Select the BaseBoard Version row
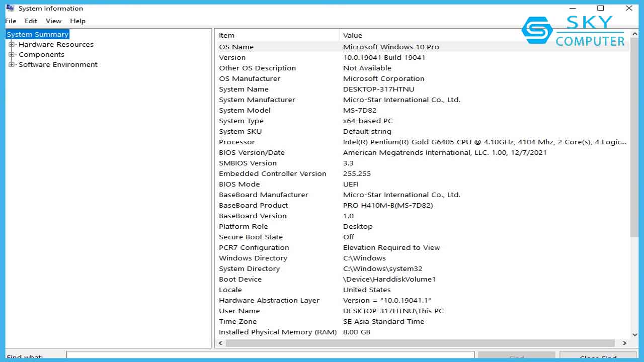The height and width of the screenshot is (362, 644). pyautogui.click(x=423, y=216)
